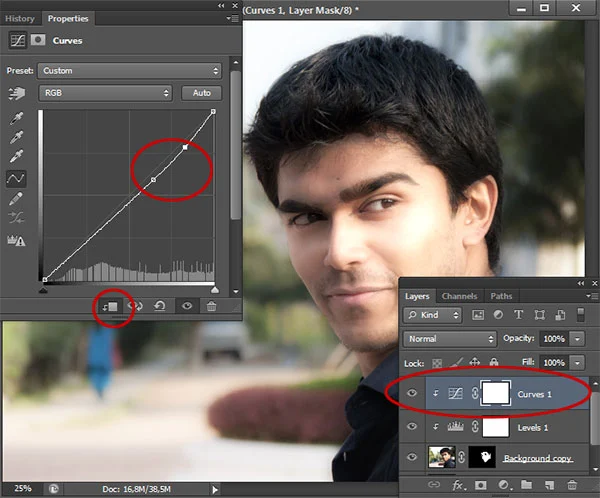Click the black point input slider triangle

(44, 291)
